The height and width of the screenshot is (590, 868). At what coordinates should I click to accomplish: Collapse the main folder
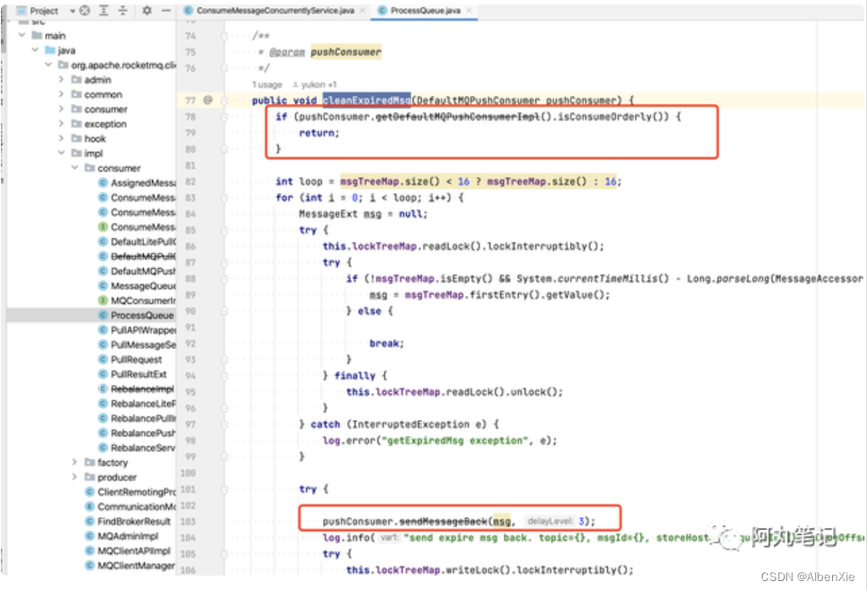pyautogui.click(x=22, y=35)
